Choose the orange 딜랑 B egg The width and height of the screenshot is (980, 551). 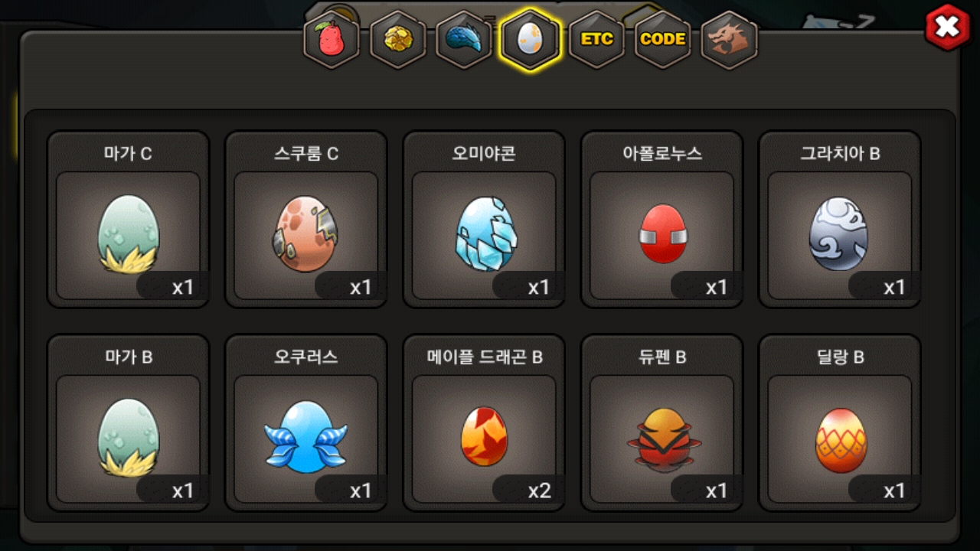(840, 423)
